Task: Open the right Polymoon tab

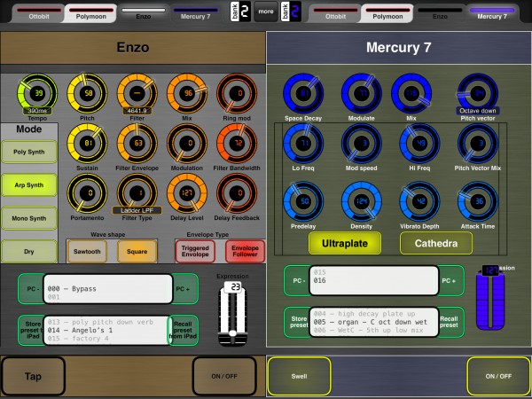Action: coord(387,13)
